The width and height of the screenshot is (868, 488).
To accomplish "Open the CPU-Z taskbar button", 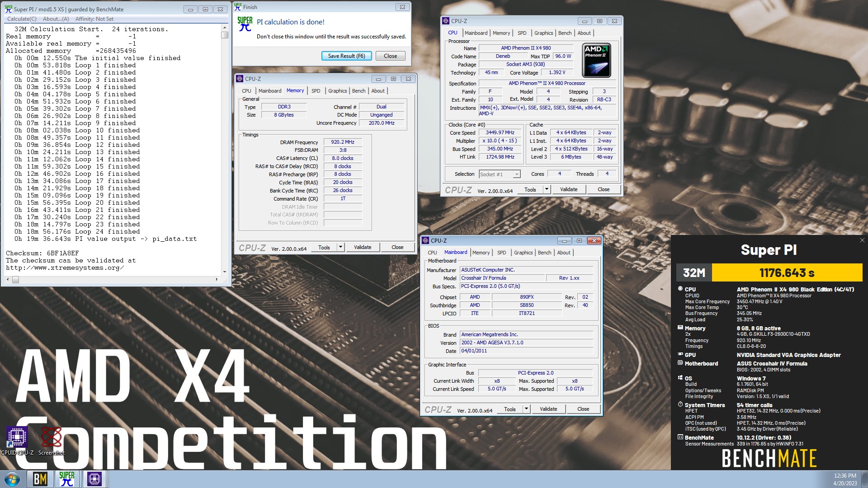I will pyautogui.click(x=94, y=479).
